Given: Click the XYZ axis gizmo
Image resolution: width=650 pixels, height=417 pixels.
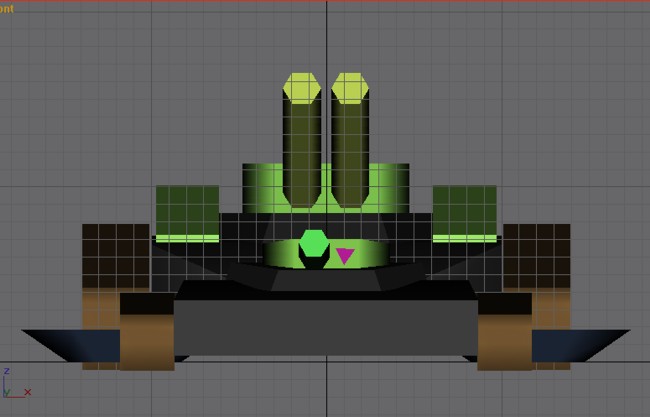Looking at the screenshot, I should coord(13,385).
